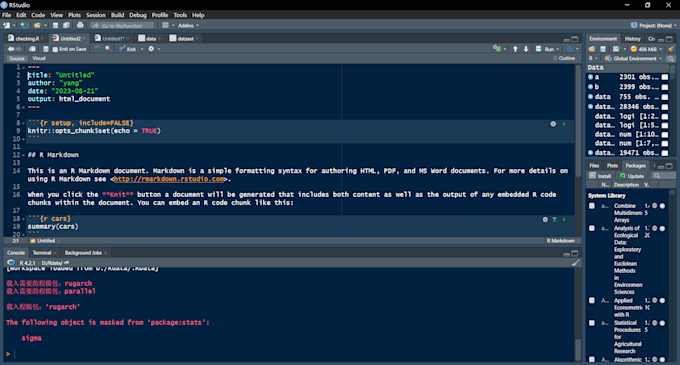680x365 pixels.
Task: Go to next chunk down arrow
Action: (x=526, y=49)
